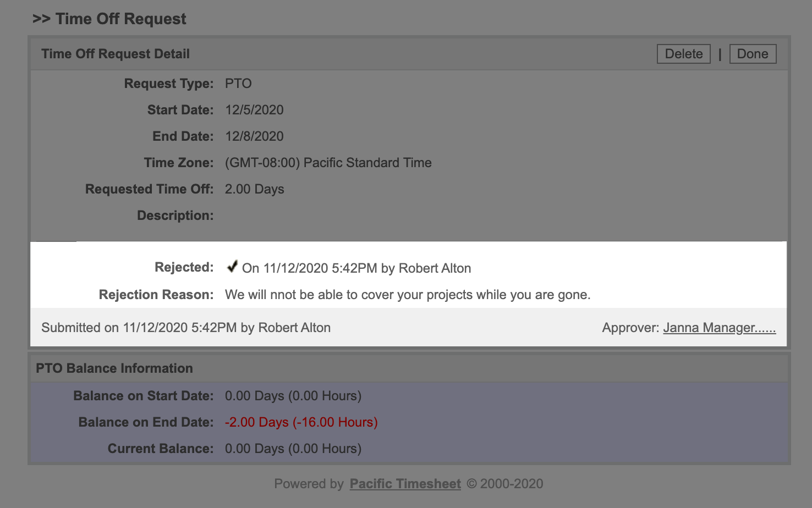Screen dimensions: 812x508
Task: Click the PTO request type value
Action: point(238,84)
